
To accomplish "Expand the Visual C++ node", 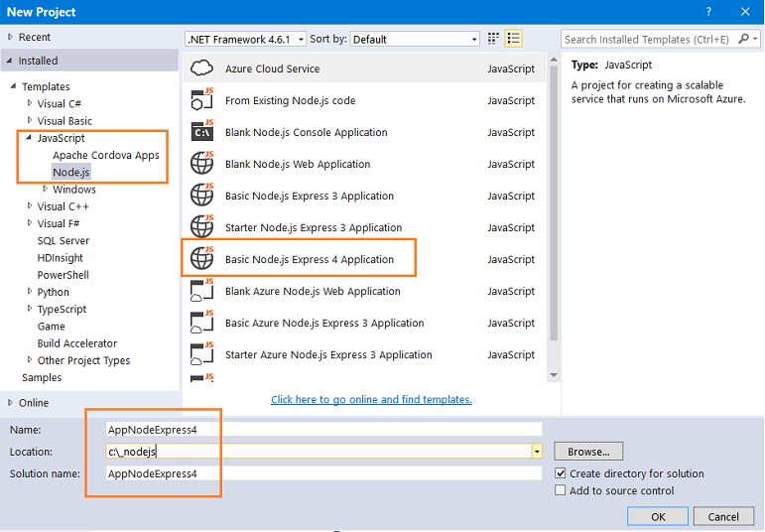I will [x=30, y=206].
